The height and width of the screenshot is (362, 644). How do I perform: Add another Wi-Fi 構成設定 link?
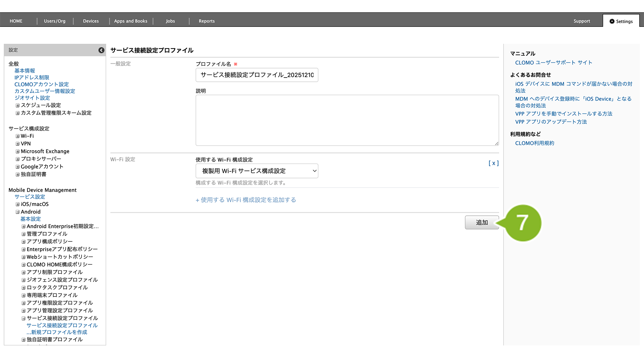246,200
